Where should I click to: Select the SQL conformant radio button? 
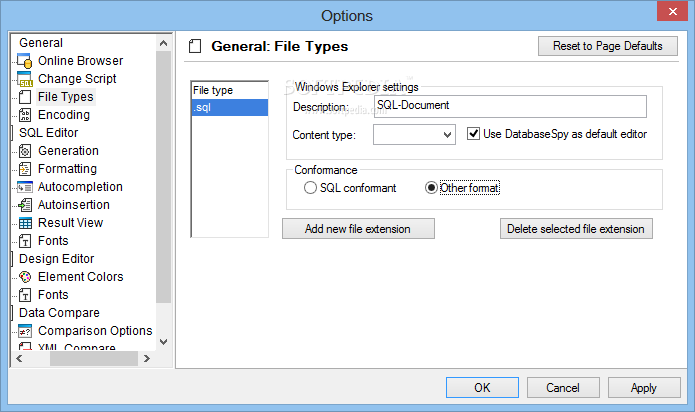pos(310,188)
